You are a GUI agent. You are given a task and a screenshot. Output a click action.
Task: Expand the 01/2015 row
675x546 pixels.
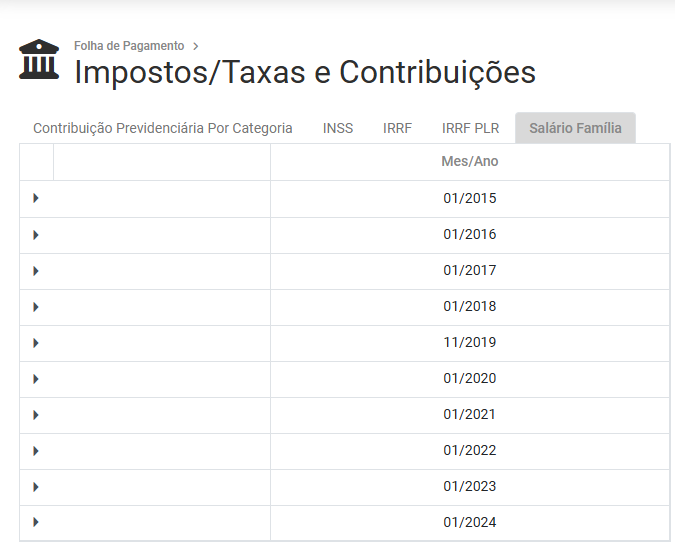[36, 199]
